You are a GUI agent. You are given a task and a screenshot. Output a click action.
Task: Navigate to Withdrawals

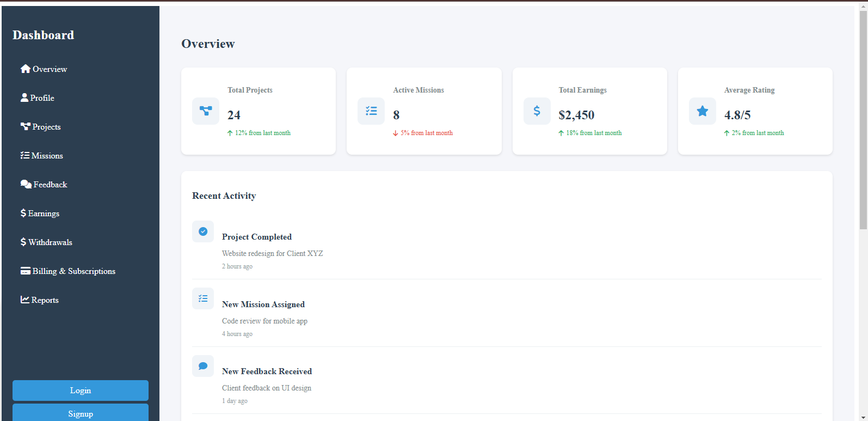pos(81,242)
